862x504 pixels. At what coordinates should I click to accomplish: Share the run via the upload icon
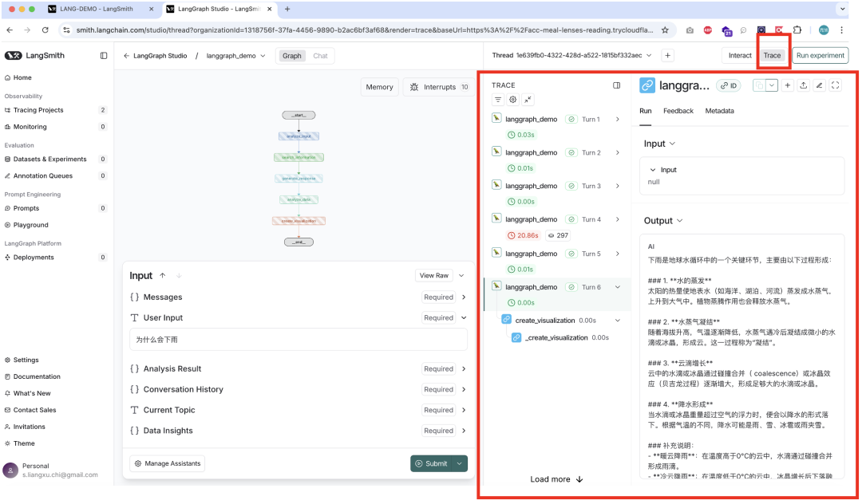[x=804, y=85]
